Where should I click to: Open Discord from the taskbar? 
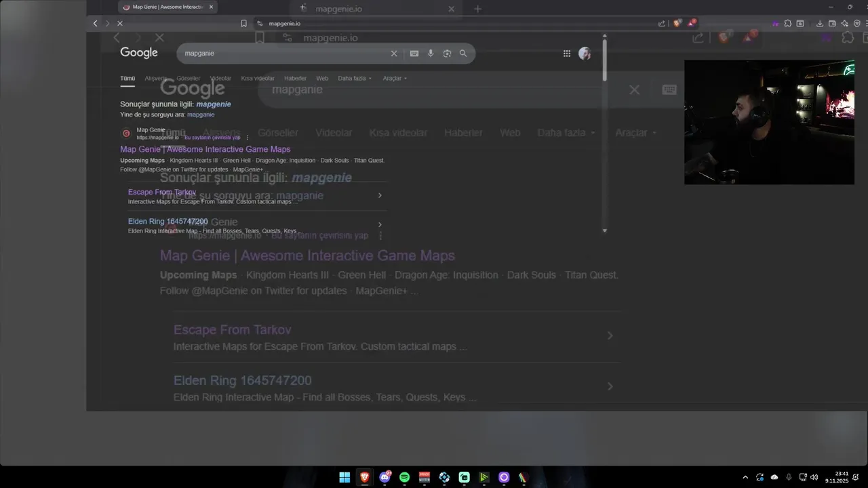(384, 477)
